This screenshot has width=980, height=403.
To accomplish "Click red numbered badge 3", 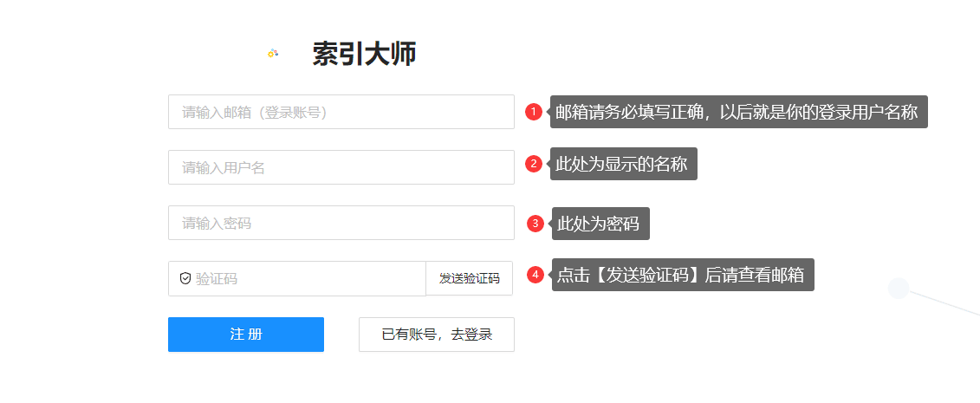I will point(535,223).
